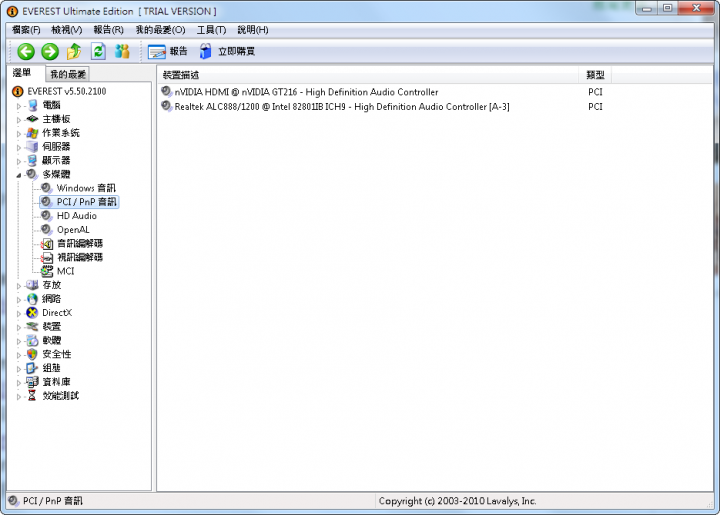Select EVEREST v5.50.2100 root node
The width and height of the screenshot is (720, 515).
(67, 91)
